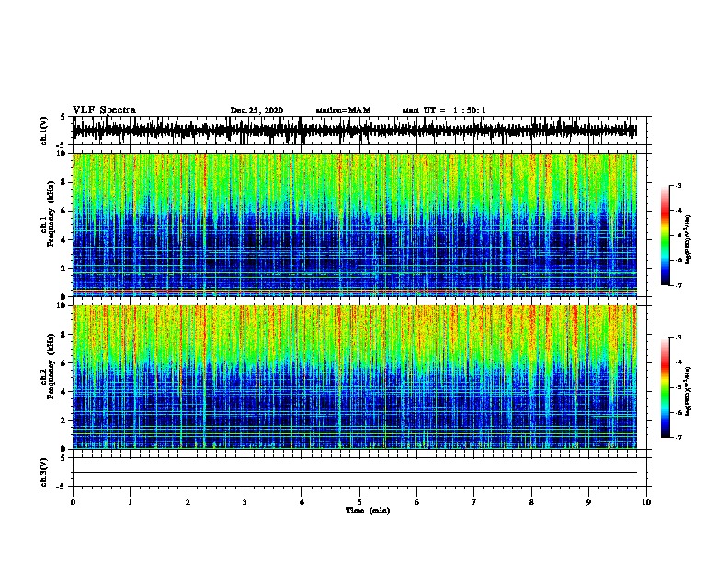Select the ch.2 spectrogram plot
Image resolution: width=728 pixels, height=563 pixels.
[355, 377]
